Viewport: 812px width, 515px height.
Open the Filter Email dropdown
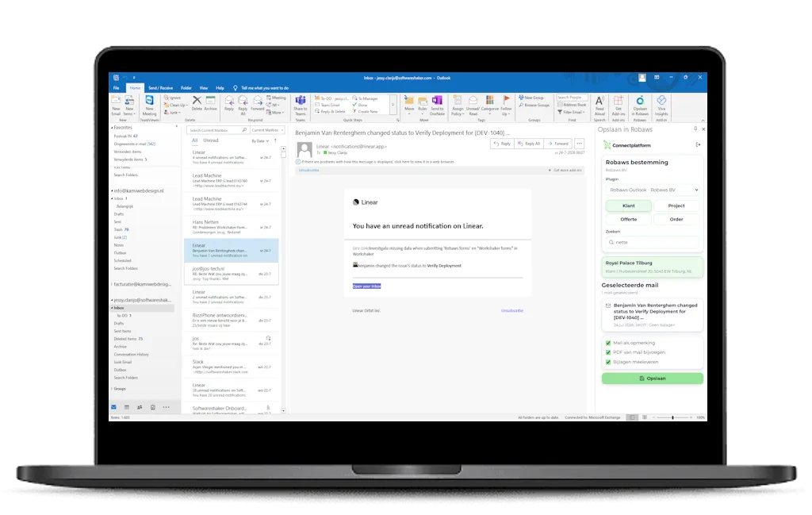point(571,112)
